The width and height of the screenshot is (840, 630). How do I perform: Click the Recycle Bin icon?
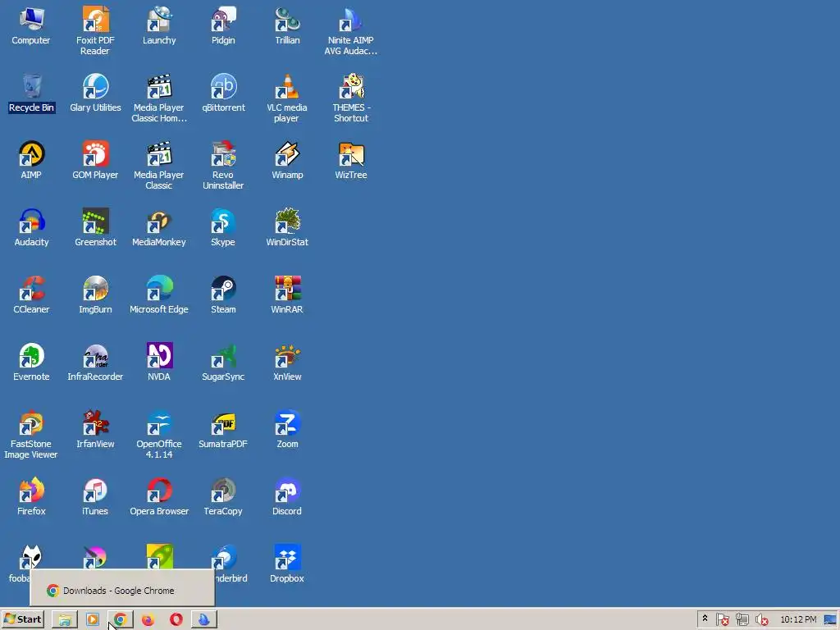tap(31, 94)
